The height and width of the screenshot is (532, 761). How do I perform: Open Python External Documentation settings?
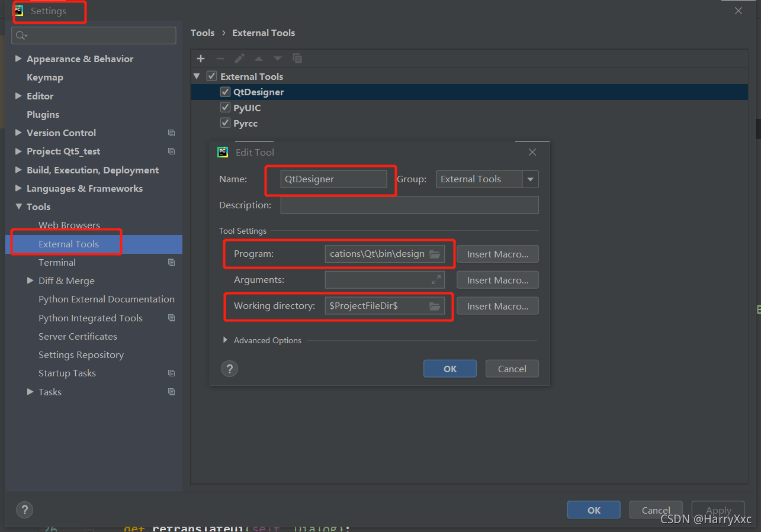(x=107, y=299)
